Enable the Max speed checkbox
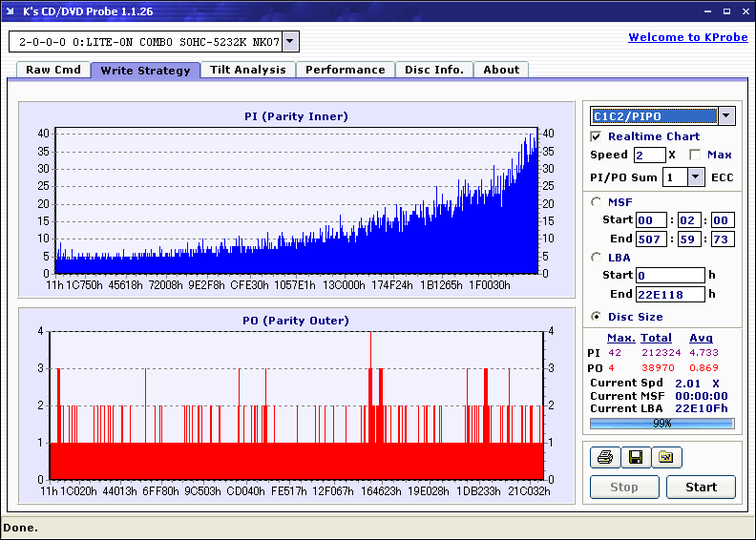756x540 pixels. coord(695,155)
